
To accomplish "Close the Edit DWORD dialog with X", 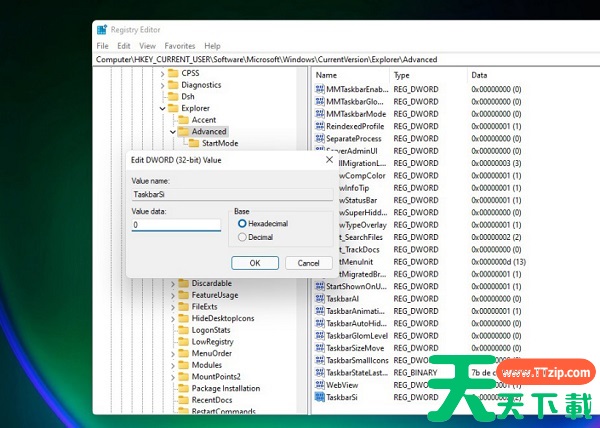I will [x=329, y=159].
